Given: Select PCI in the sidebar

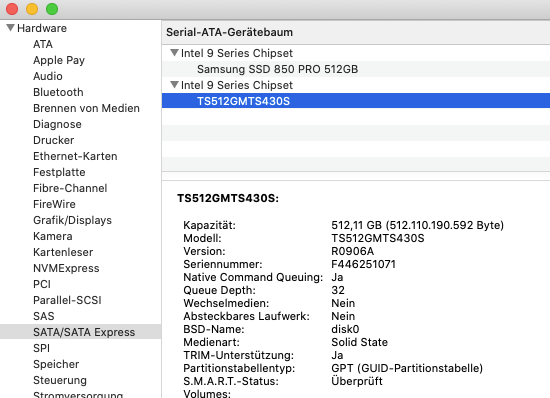Looking at the screenshot, I should click(x=42, y=284).
